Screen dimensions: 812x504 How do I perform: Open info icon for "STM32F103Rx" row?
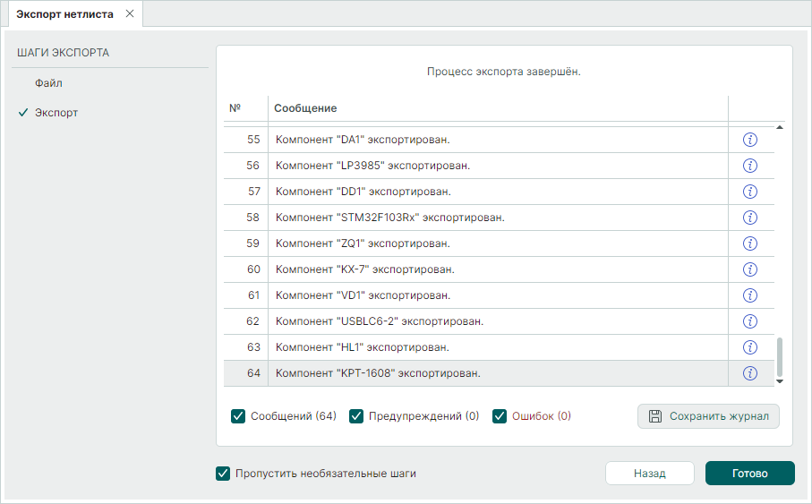pyautogui.click(x=750, y=218)
